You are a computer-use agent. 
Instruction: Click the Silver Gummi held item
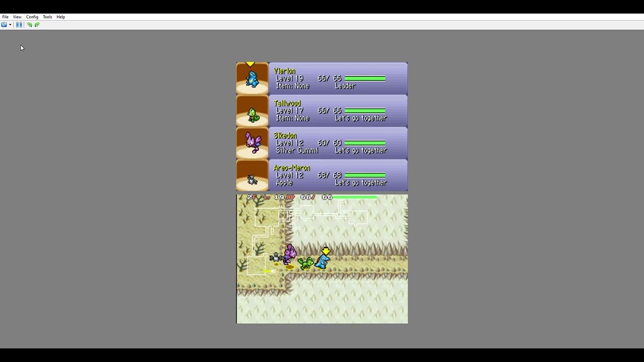297,150
